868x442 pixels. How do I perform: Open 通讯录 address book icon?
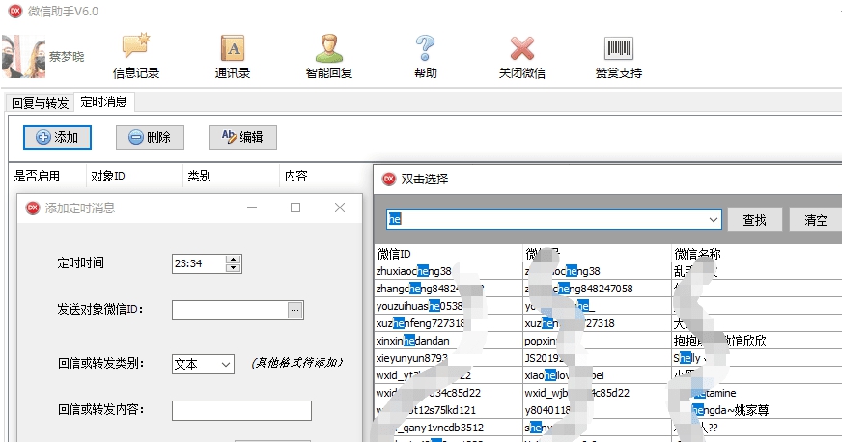233,56
